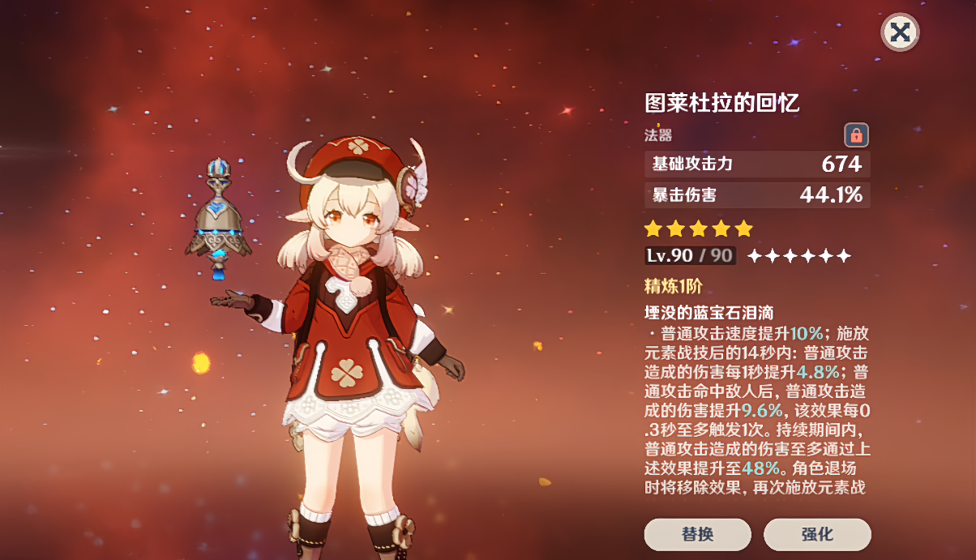Click the weapon title 图莱杜拉的回忆
Screen dimensions: 976x560
pos(722,103)
